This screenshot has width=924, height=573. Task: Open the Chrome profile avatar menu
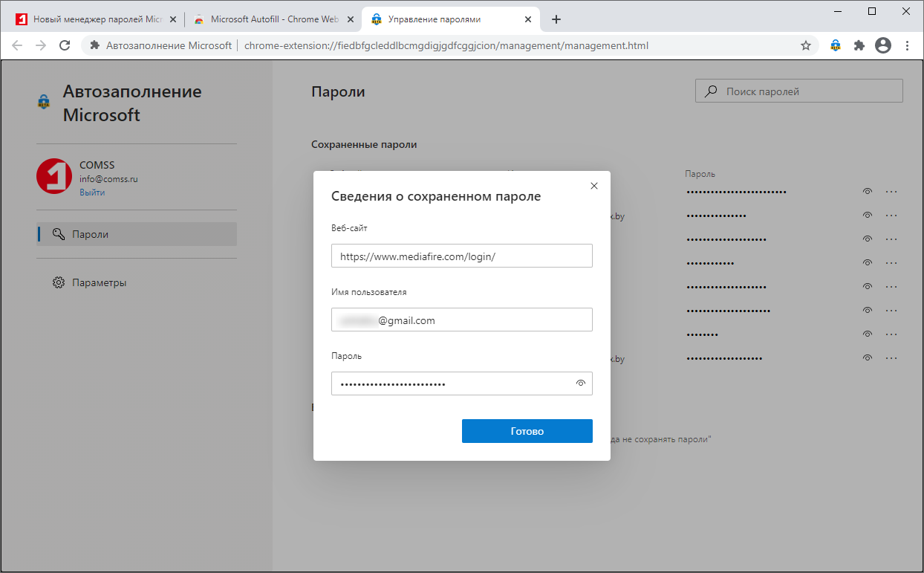[883, 45]
